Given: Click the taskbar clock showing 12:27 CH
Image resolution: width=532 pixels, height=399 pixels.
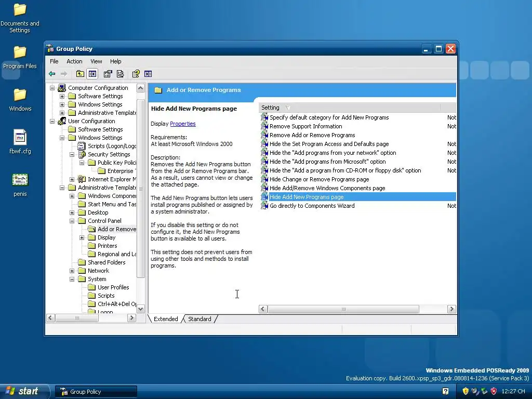Looking at the screenshot, I should (513, 391).
